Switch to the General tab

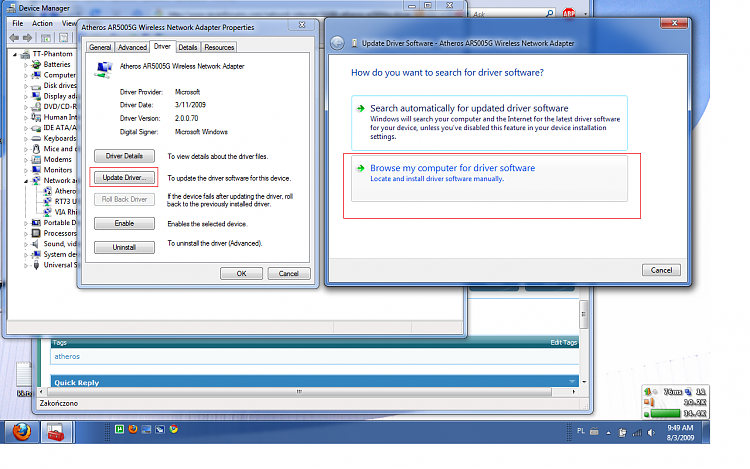point(100,47)
